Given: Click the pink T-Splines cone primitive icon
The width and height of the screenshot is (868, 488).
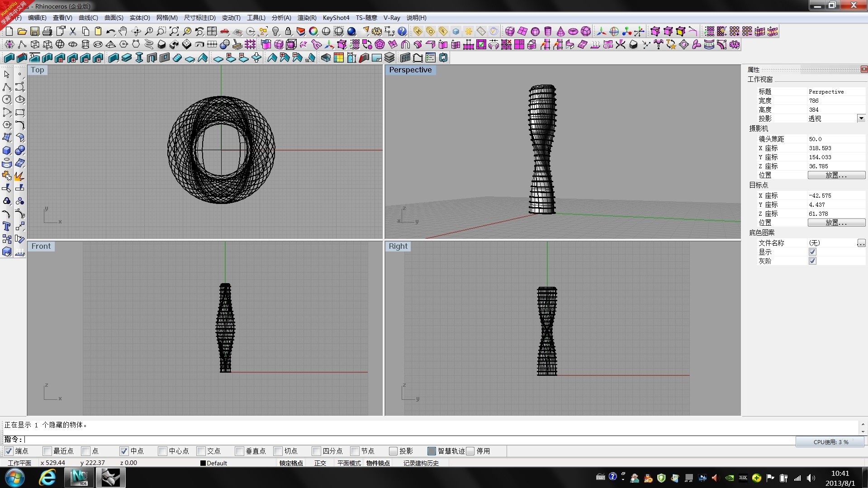Looking at the screenshot, I should 560,31.
